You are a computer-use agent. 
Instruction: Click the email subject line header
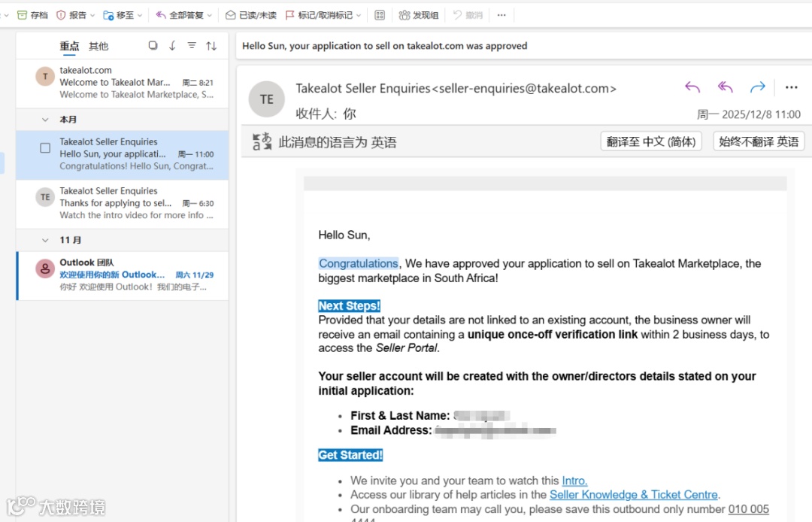point(385,46)
